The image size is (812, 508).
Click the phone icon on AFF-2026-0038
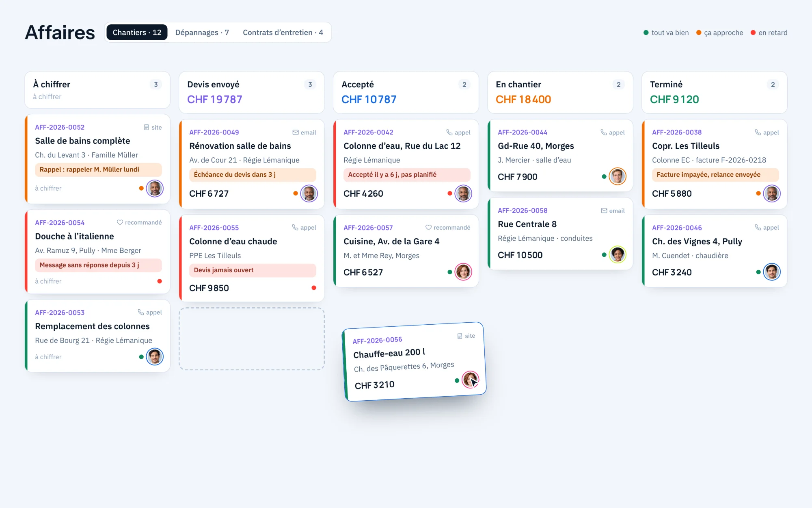[758, 132]
